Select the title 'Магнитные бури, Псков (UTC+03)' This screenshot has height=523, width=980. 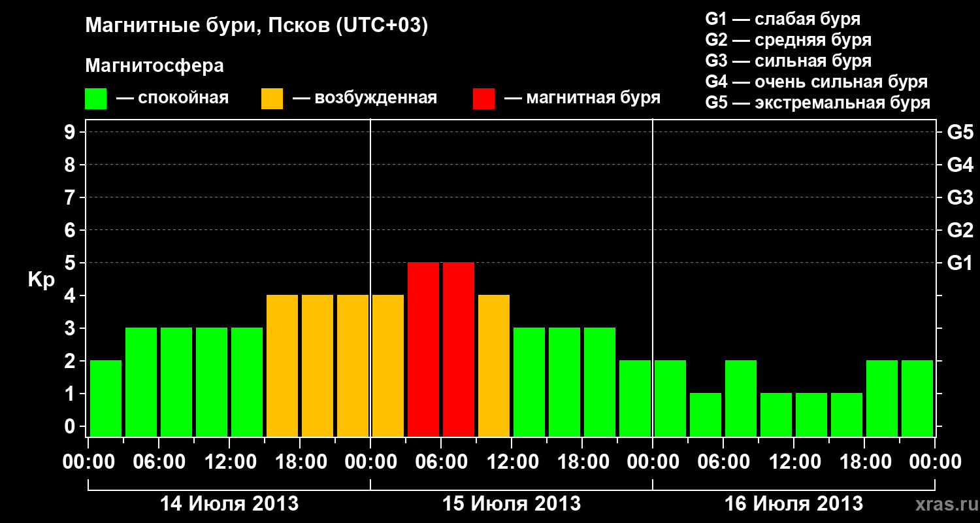click(257, 26)
